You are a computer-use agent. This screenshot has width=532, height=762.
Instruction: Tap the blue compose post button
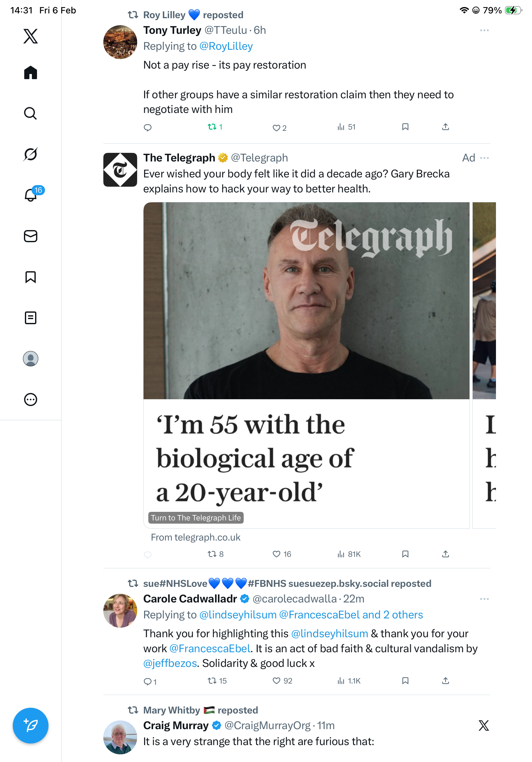coord(31,725)
